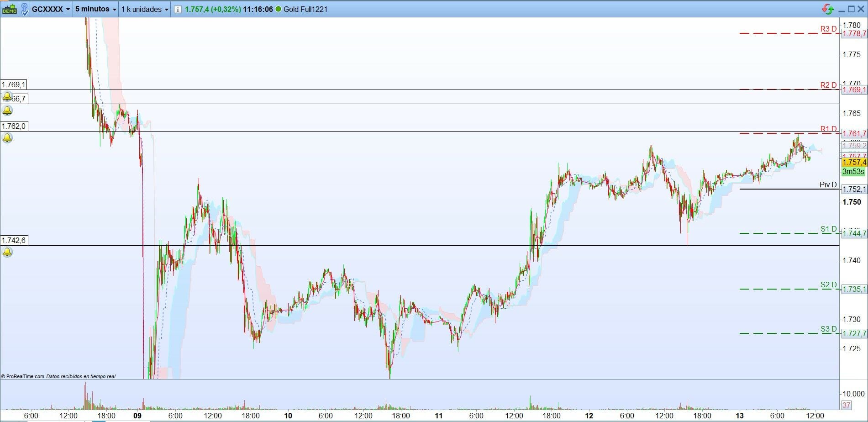This screenshot has width=868, height=422.
Task: Click the Piv D pivot label
Action: click(x=828, y=185)
